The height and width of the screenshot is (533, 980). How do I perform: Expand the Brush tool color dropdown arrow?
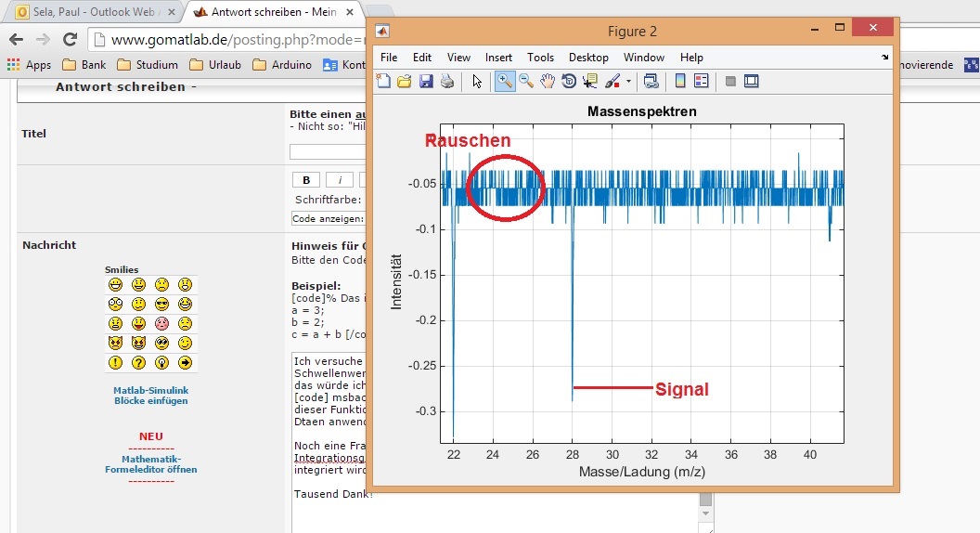click(628, 82)
